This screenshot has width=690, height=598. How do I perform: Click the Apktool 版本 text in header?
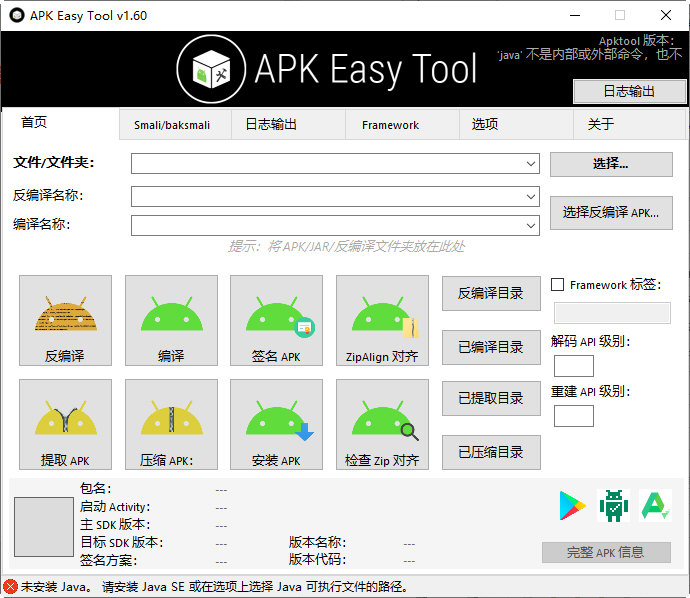tap(636, 40)
